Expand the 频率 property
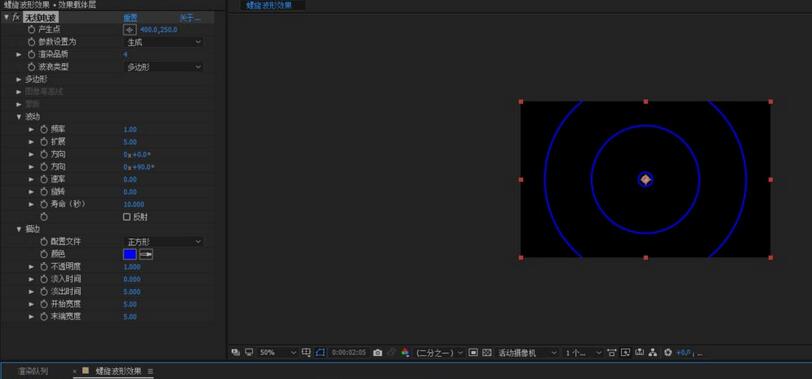This screenshot has width=812, height=379. [x=32, y=129]
